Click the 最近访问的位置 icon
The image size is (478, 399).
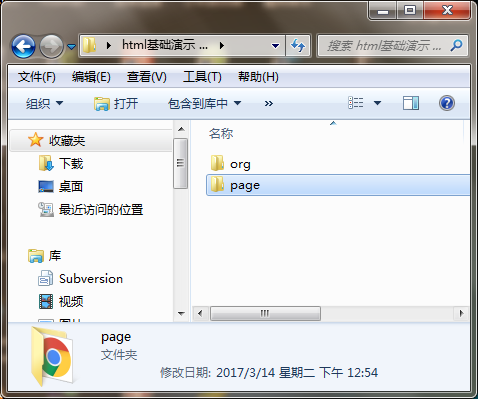pos(46,210)
